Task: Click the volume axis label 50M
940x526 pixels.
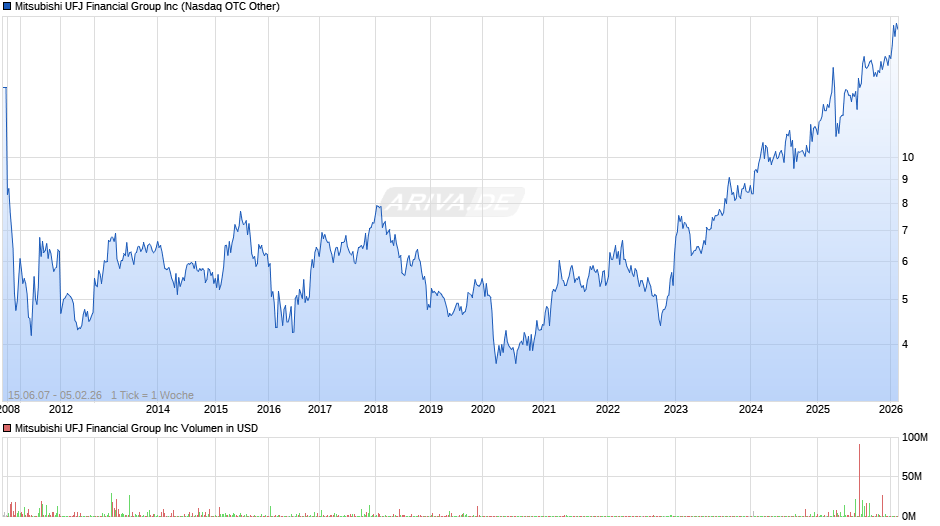Action: (912, 476)
